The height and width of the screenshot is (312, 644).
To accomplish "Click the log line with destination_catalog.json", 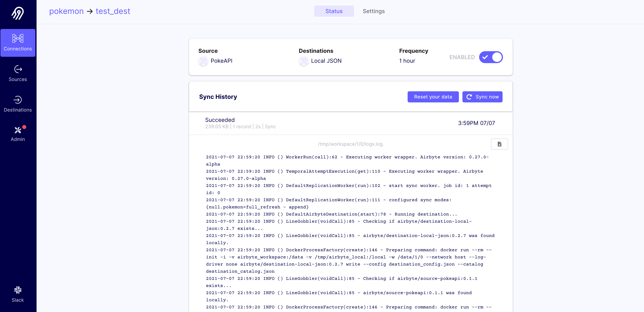I will [349, 261].
